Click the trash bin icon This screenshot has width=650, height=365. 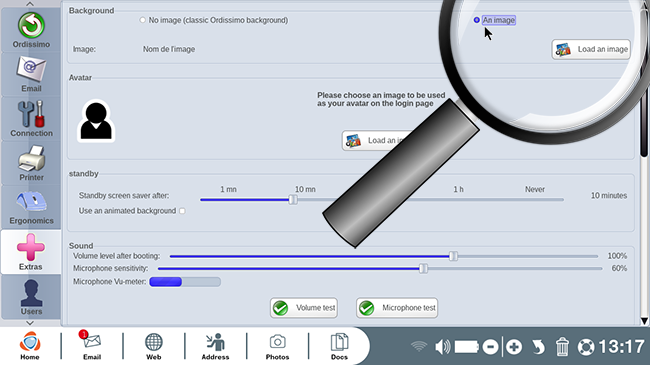562,347
